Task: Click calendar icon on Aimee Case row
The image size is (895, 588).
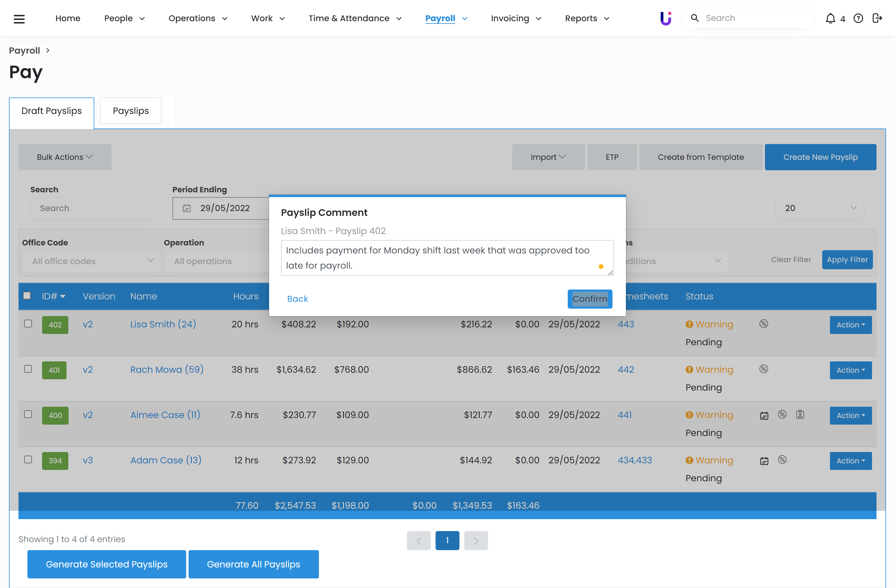Action: pos(764,415)
